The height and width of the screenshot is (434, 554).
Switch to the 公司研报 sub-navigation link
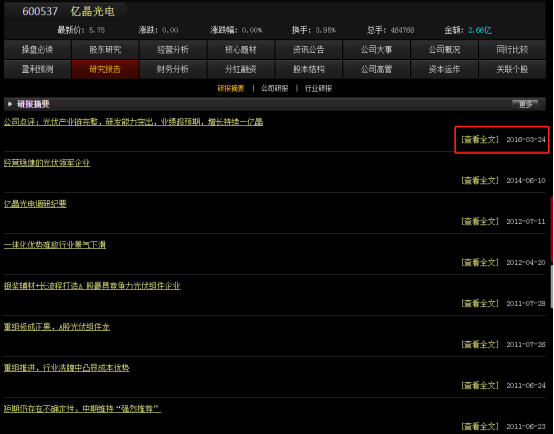coord(275,88)
